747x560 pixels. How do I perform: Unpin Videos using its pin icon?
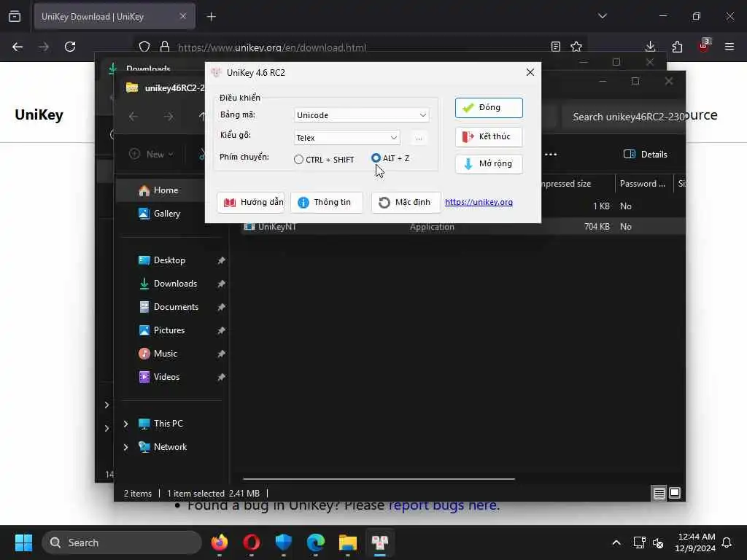coord(221,377)
